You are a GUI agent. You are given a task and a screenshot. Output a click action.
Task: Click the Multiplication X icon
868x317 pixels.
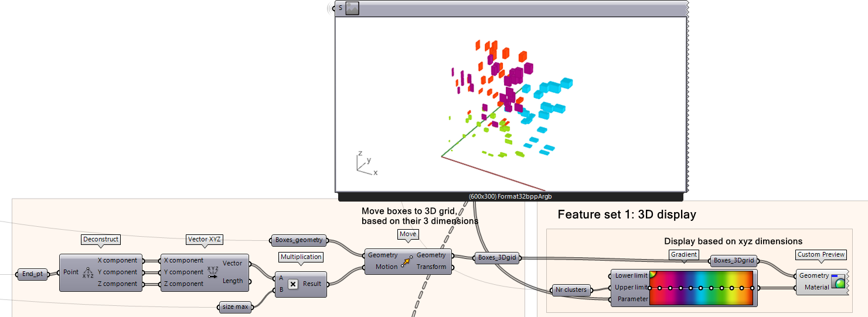pos(293,284)
